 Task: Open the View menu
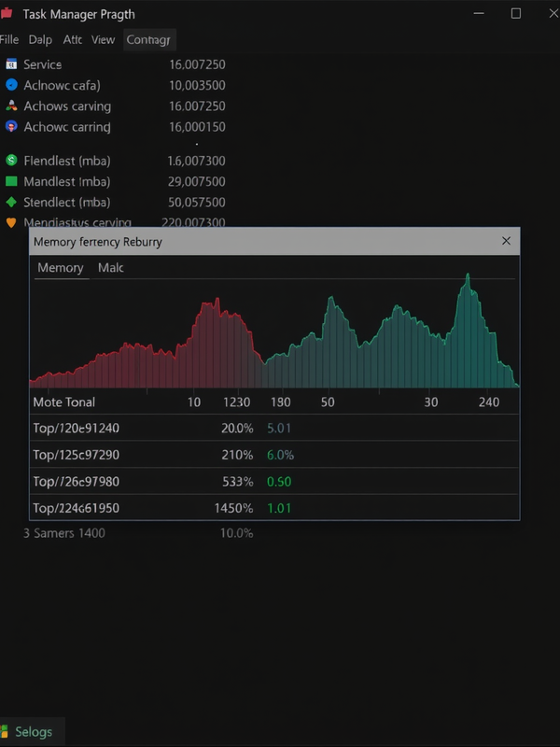coord(103,39)
